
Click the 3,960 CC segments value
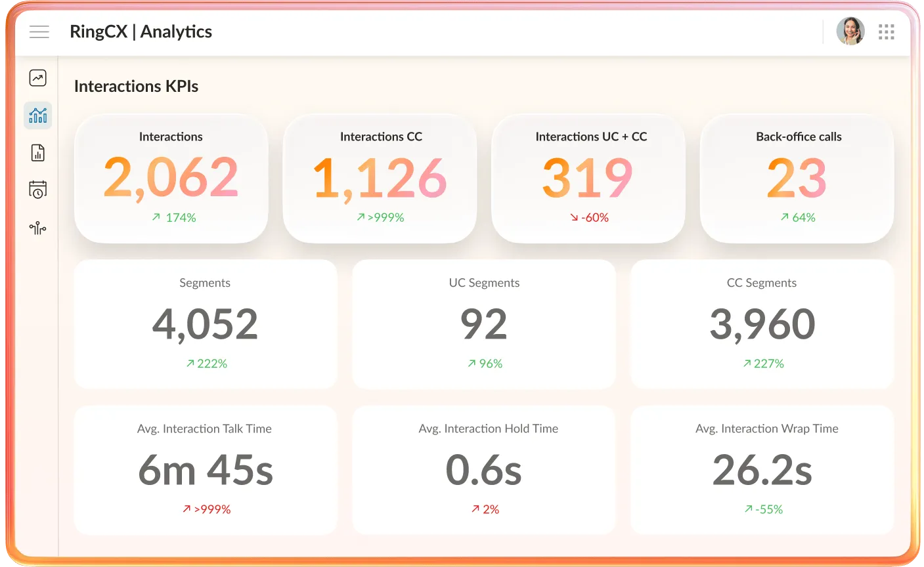click(762, 324)
